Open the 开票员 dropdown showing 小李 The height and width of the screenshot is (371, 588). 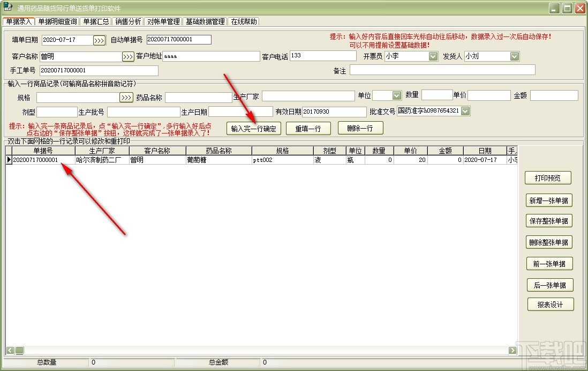point(432,56)
